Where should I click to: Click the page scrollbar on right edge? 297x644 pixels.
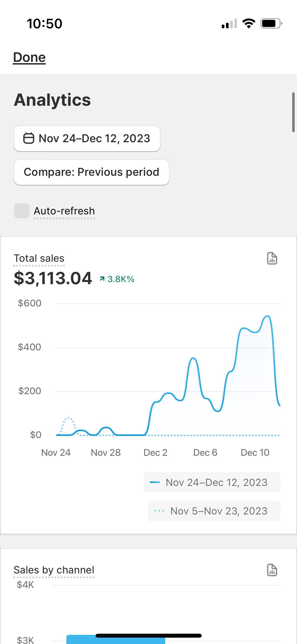click(x=293, y=112)
